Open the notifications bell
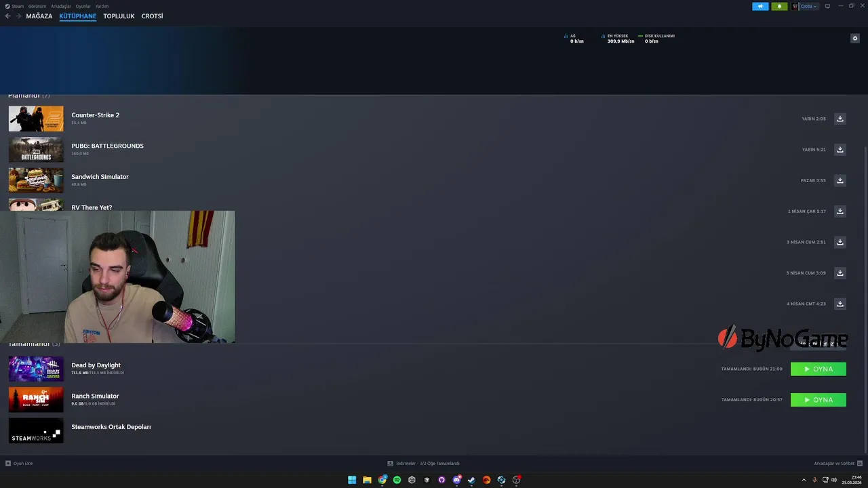 779,6
